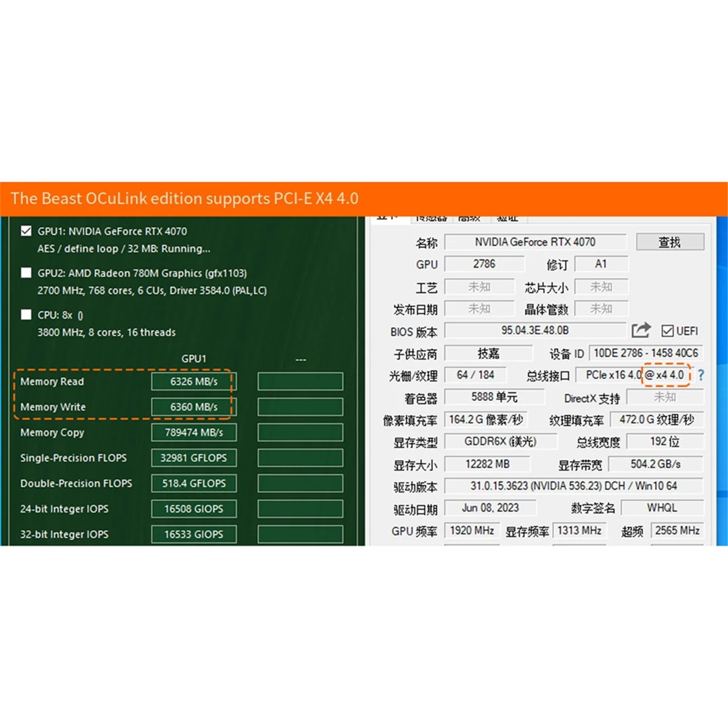The height and width of the screenshot is (728, 728).
Task: Click the Memory Read 6326 MB/s result
Action: [194, 382]
